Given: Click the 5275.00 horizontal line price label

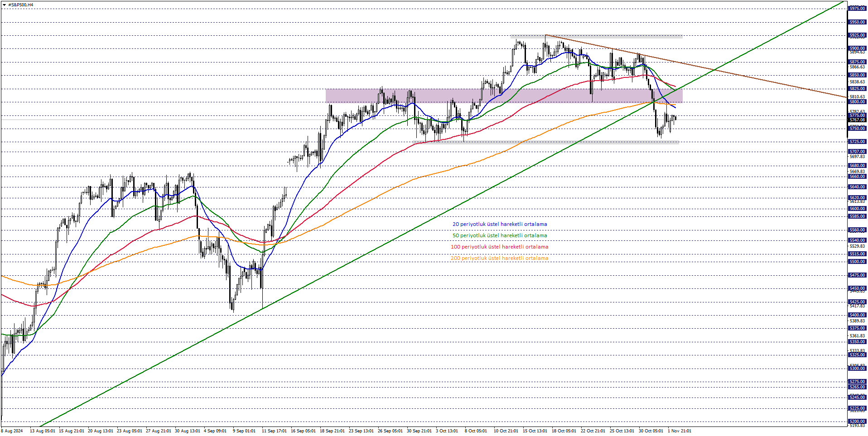Looking at the screenshot, I should pos(857,382).
